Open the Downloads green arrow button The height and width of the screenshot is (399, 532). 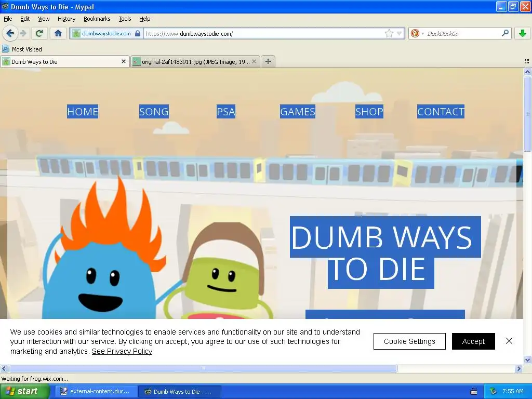pyautogui.click(x=523, y=33)
